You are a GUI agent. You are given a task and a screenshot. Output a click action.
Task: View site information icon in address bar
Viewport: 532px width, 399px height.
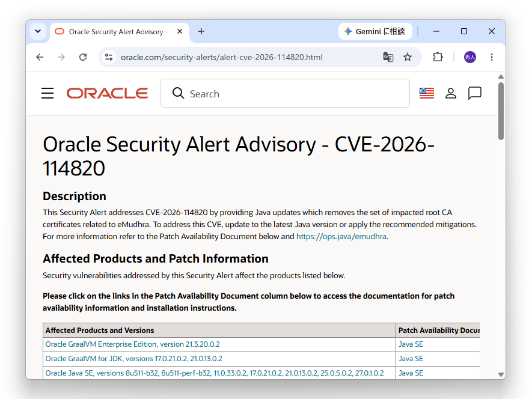pyautogui.click(x=109, y=57)
